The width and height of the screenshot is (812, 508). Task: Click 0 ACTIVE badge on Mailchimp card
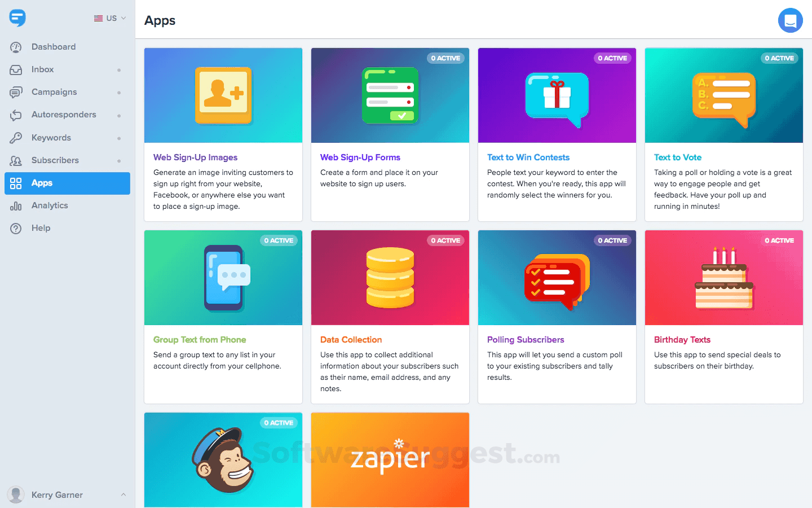pos(279,423)
